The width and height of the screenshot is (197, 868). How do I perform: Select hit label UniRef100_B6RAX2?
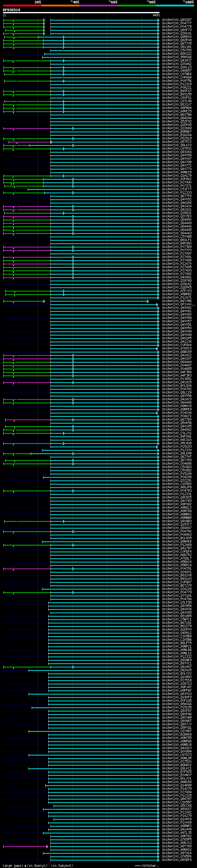177,765
